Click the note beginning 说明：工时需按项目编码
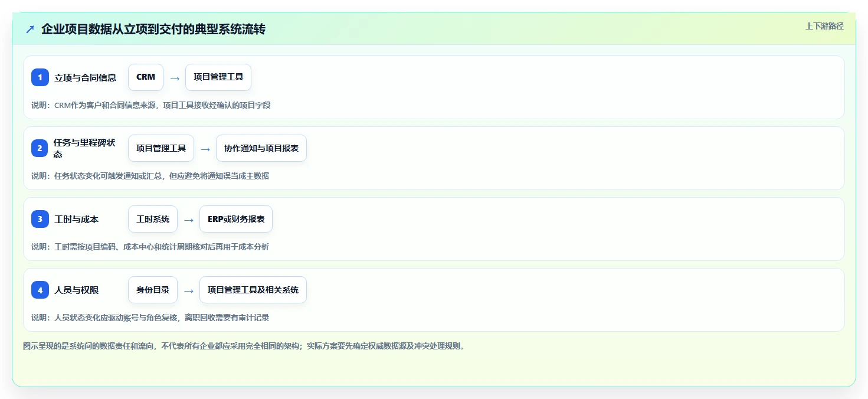 [x=150, y=247]
